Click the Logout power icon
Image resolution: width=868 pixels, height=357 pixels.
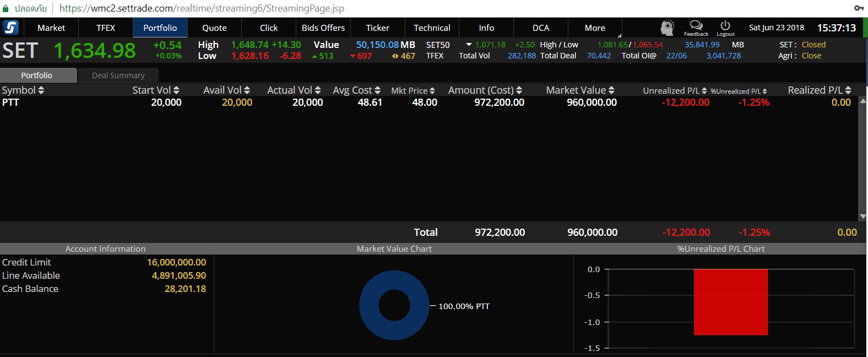(x=725, y=25)
